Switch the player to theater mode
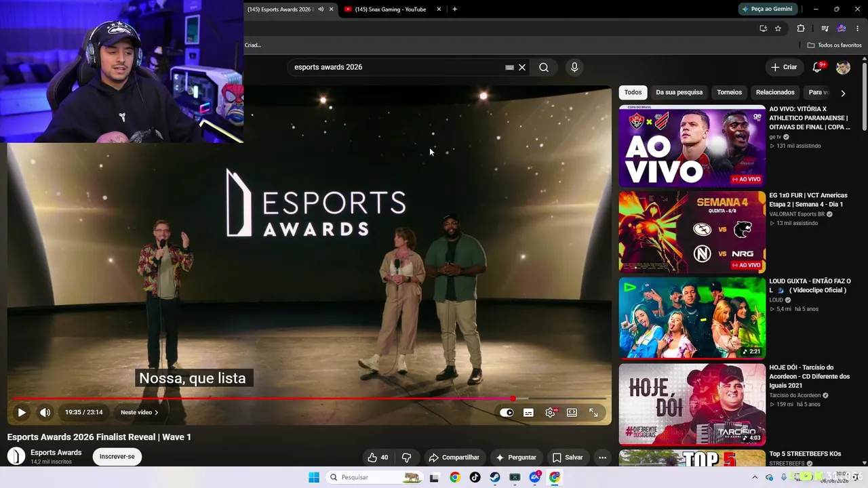This screenshot has height=488, width=868. [572, 412]
